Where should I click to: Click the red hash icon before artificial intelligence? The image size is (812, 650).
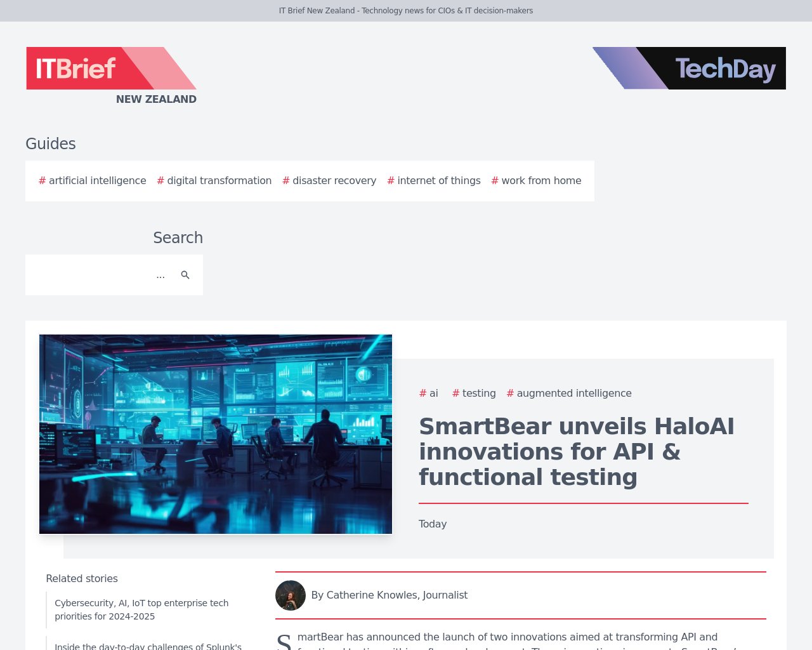41,181
